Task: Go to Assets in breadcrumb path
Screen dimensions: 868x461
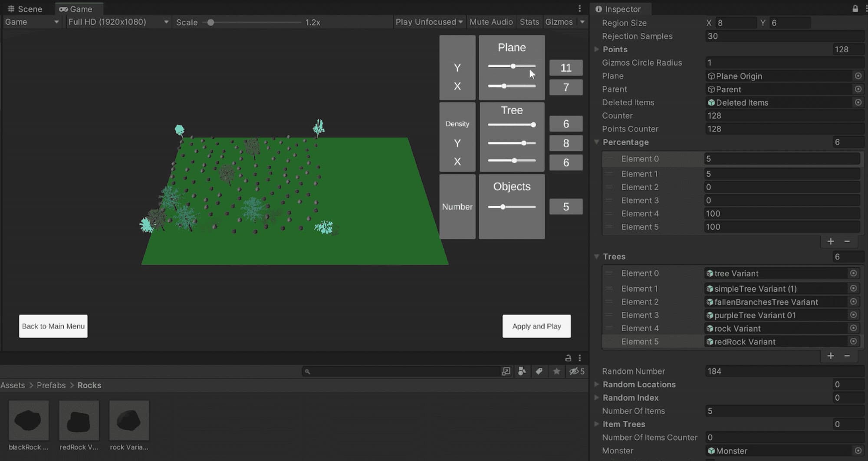Action: [13, 385]
